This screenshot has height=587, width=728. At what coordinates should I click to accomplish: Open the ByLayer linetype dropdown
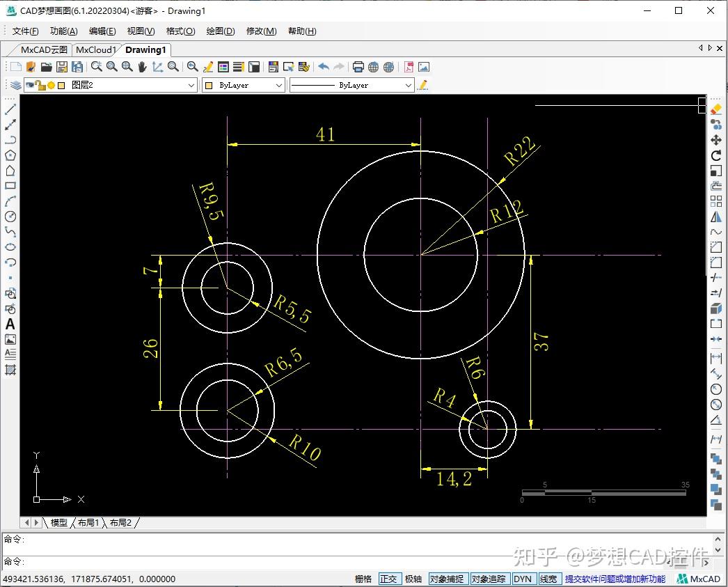[x=409, y=85]
